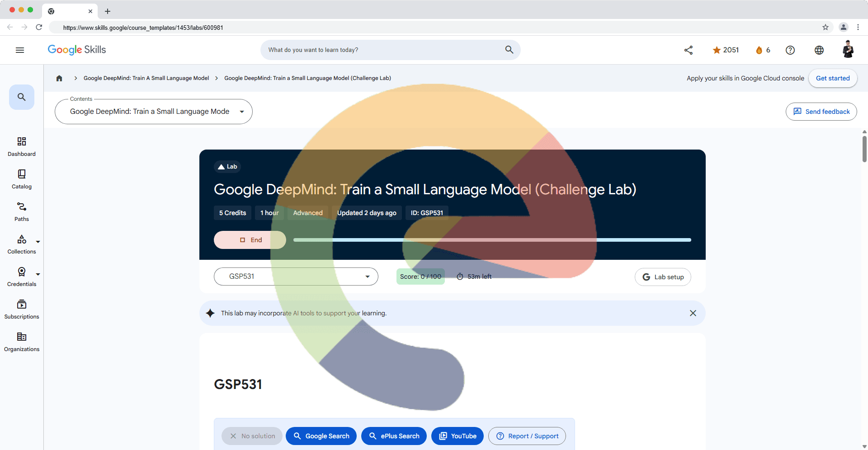Image resolution: width=868 pixels, height=450 pixels.
Task: Open Credentials in sidebar
Action: click(22, 277)
